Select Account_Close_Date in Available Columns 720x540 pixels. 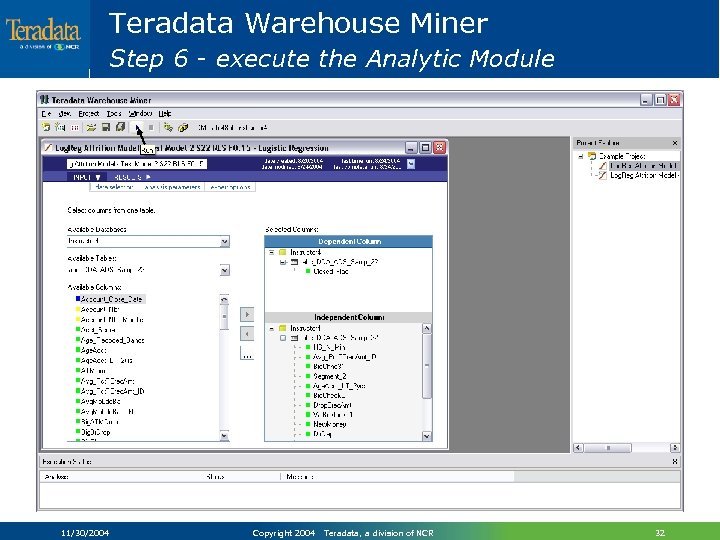[x=111, y=299]
